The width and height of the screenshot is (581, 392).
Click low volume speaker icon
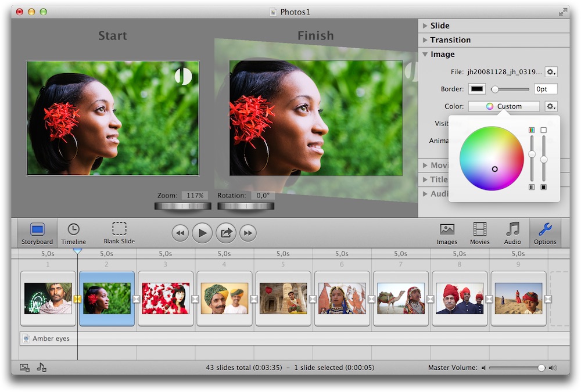pyautogui.click(x=483, y=368)
